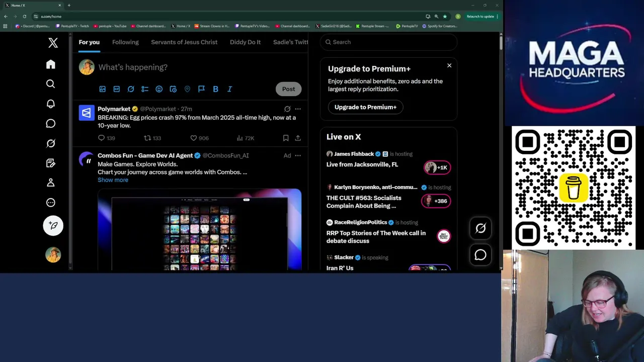Open Messages chat bubble in sidebar

tap(50, 124)
